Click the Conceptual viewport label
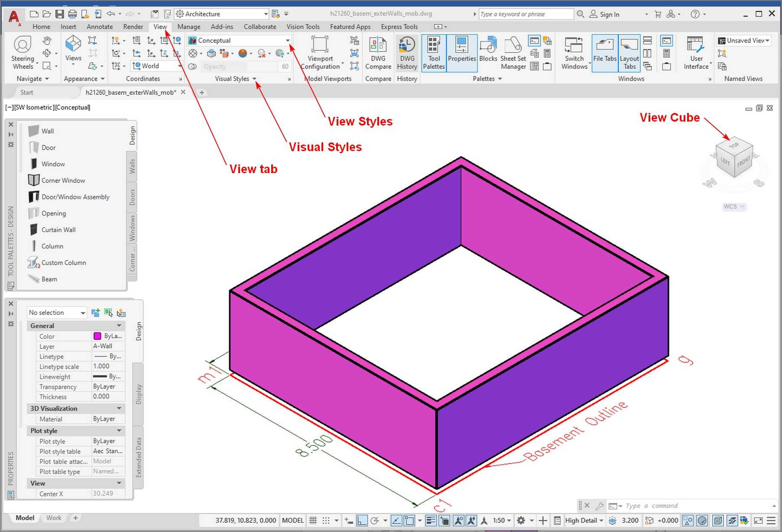This screenshot has width=782, height=532. (73, 107)
